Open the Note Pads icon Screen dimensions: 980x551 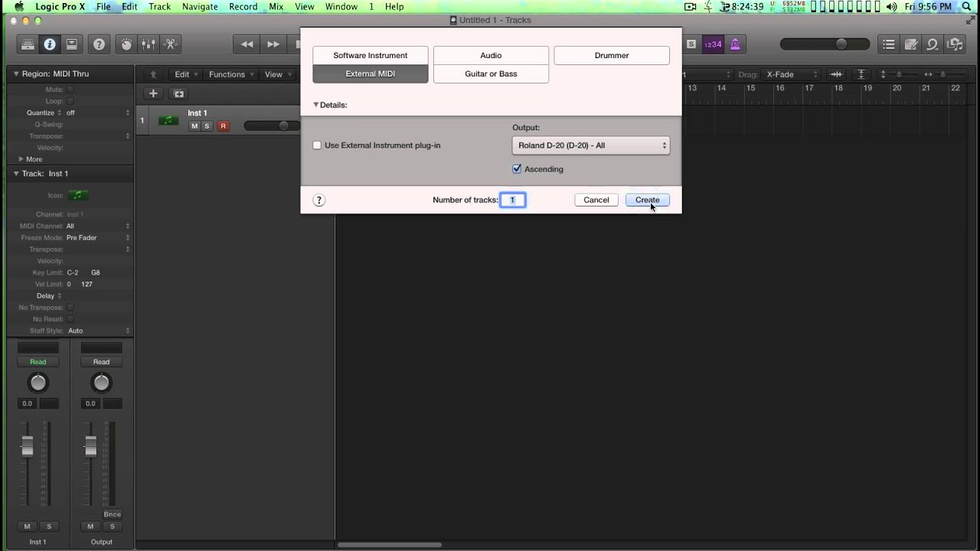tap(910, 44)
